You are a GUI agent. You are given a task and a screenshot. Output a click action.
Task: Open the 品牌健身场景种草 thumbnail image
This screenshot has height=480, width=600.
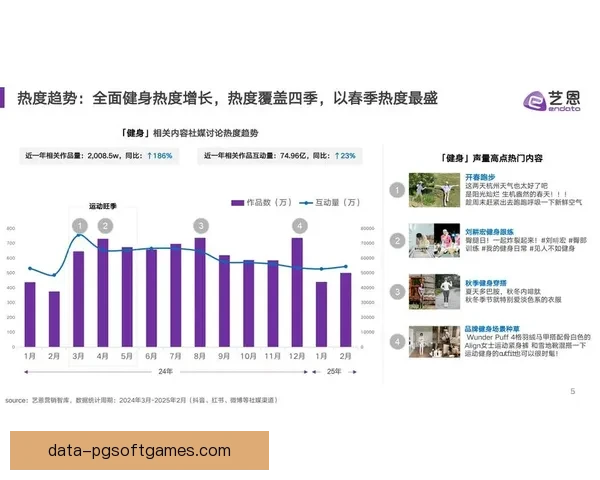coord(434,342)
